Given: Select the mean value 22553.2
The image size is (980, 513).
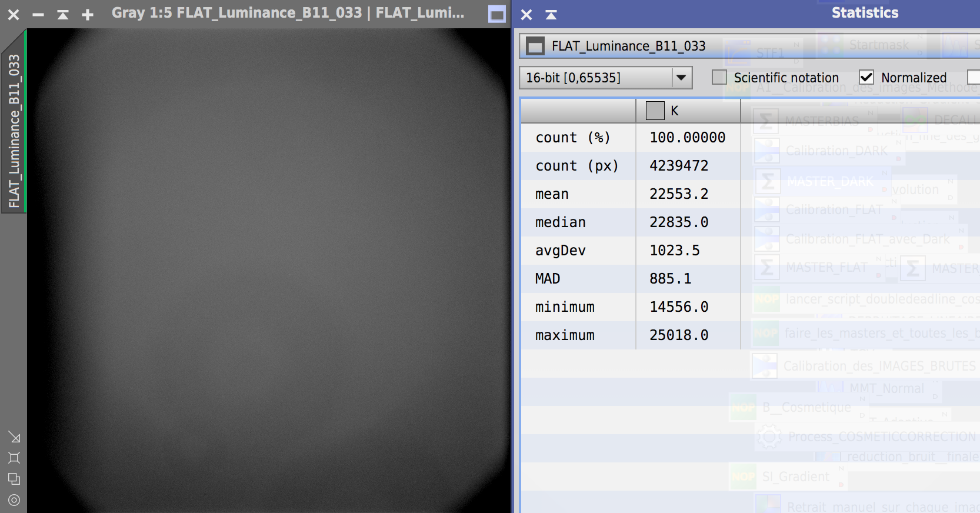Looking at the screenshot, I should (x=679, y=194).
